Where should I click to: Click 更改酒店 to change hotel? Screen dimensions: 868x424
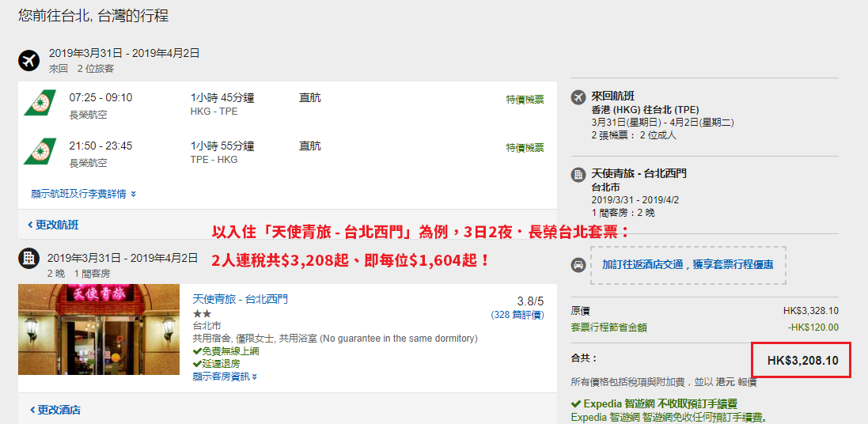point(55,411)
